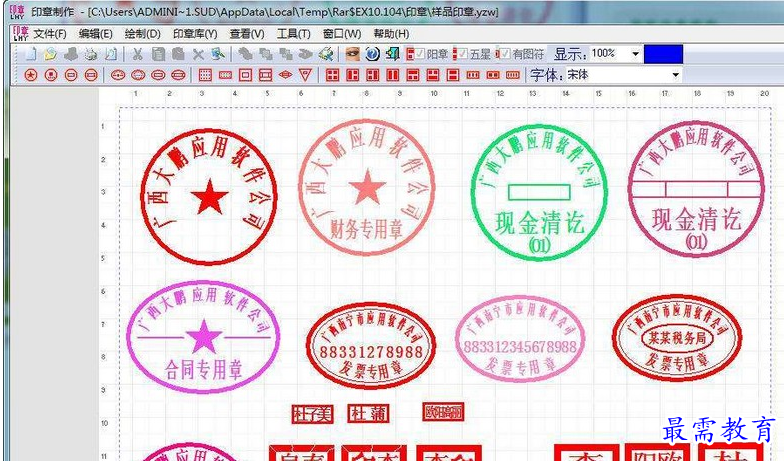Insert inverted triangle stamp template
This screenshot has height=461, width=784.
pyautogui.click(x=306, y=76)
